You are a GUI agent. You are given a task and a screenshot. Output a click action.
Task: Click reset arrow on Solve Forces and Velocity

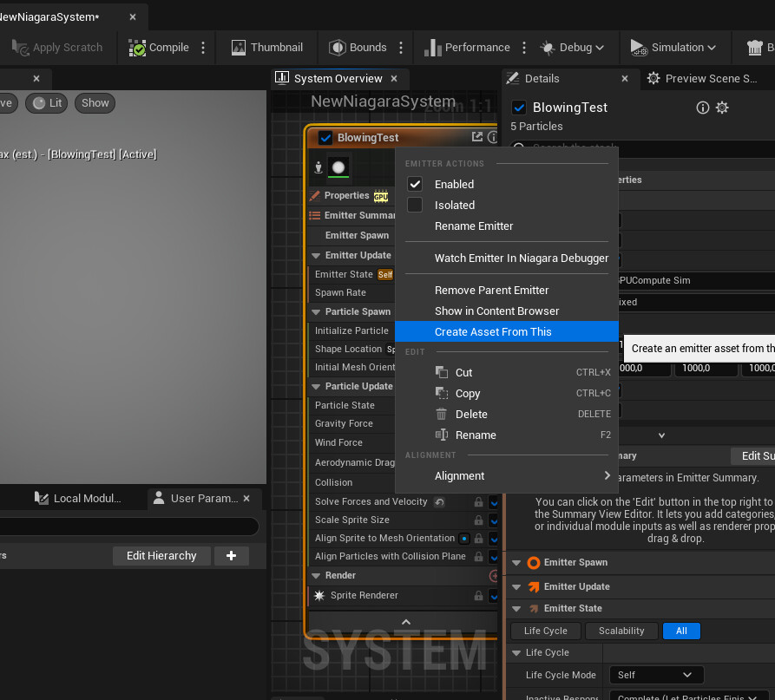tap(439, 502)
